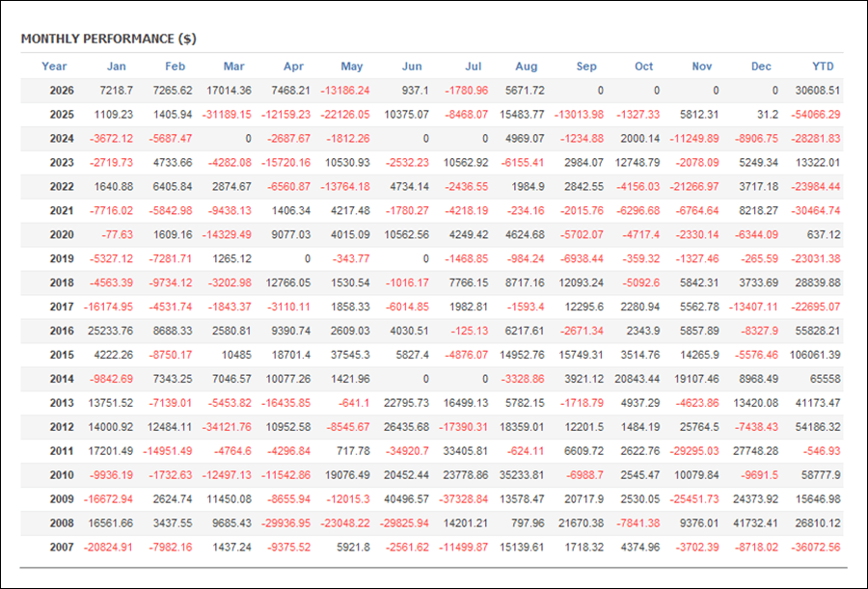The height and width of the screenshot is (589, 868).
Task: Select the Jan column header
Action: click(117, 67)
